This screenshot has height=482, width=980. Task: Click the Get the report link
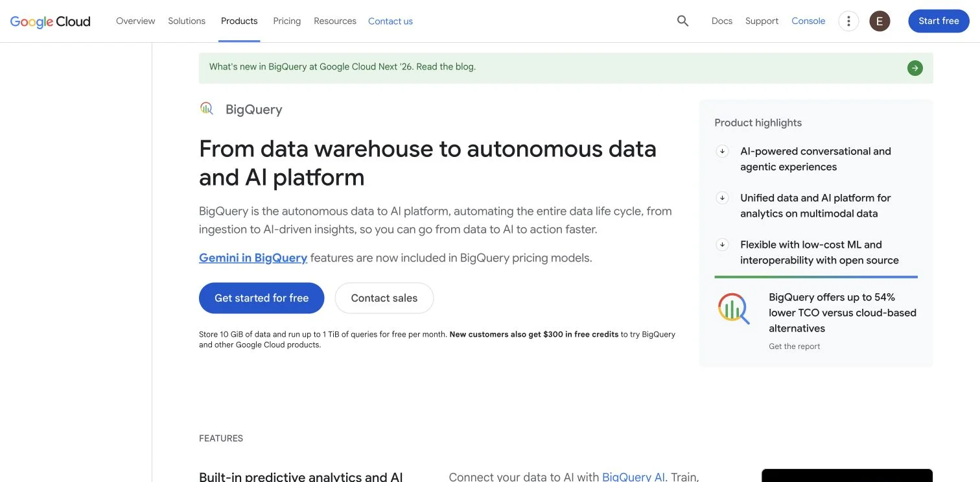tap(794, 346)
